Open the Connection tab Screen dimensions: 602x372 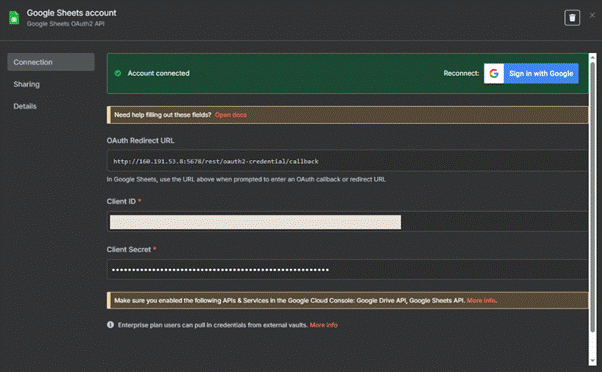click(x=51, y=62)
